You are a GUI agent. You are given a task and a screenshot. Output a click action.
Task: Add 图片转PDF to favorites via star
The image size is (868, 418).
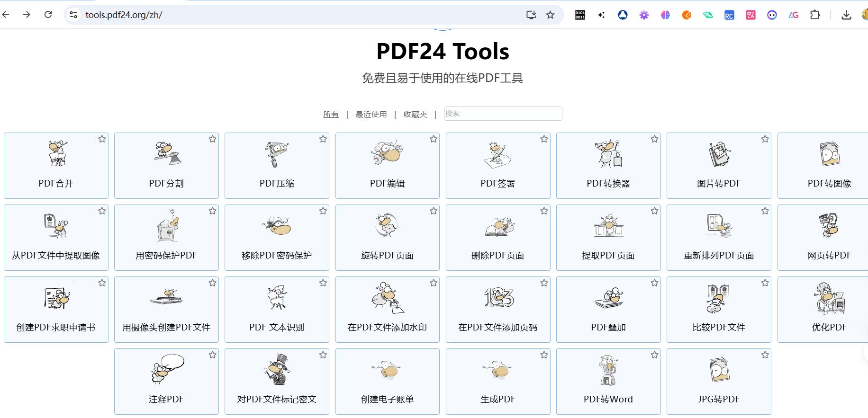click(765, 139)
